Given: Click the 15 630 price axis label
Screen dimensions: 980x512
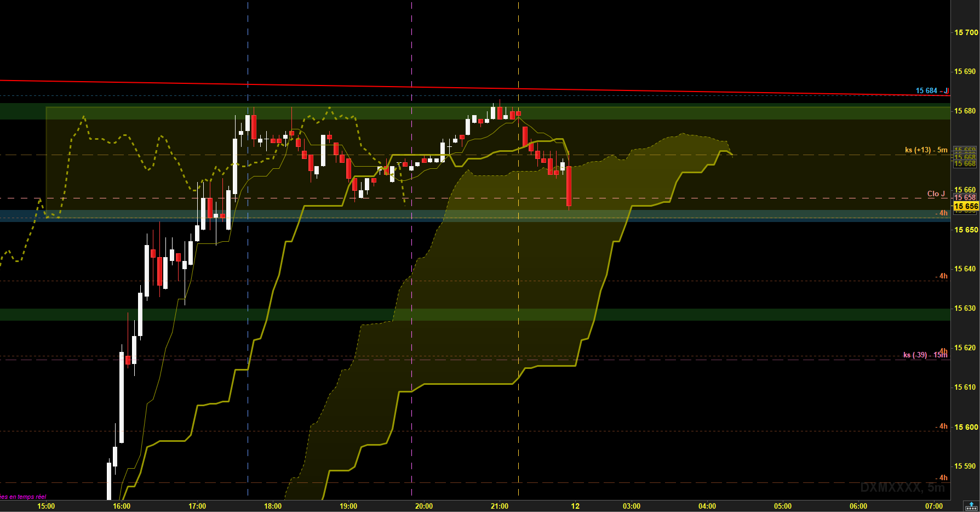Looking at the screenshot, I should click(965, 308).
